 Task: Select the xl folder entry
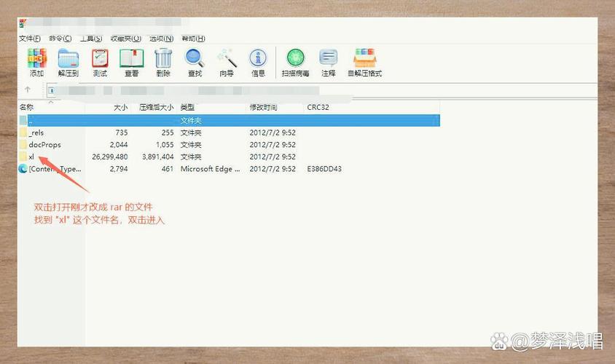click(x=31, y=157)
